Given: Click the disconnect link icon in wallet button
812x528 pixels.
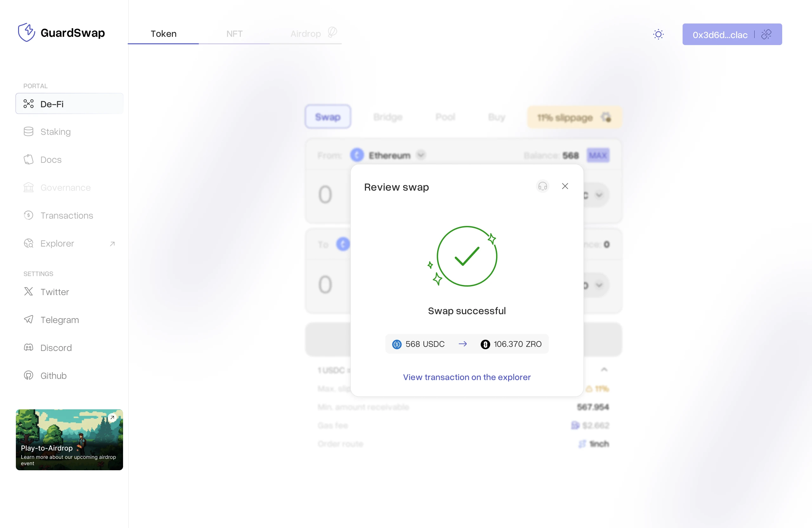Looking at the screenshot, I should (x=766, y=34).
